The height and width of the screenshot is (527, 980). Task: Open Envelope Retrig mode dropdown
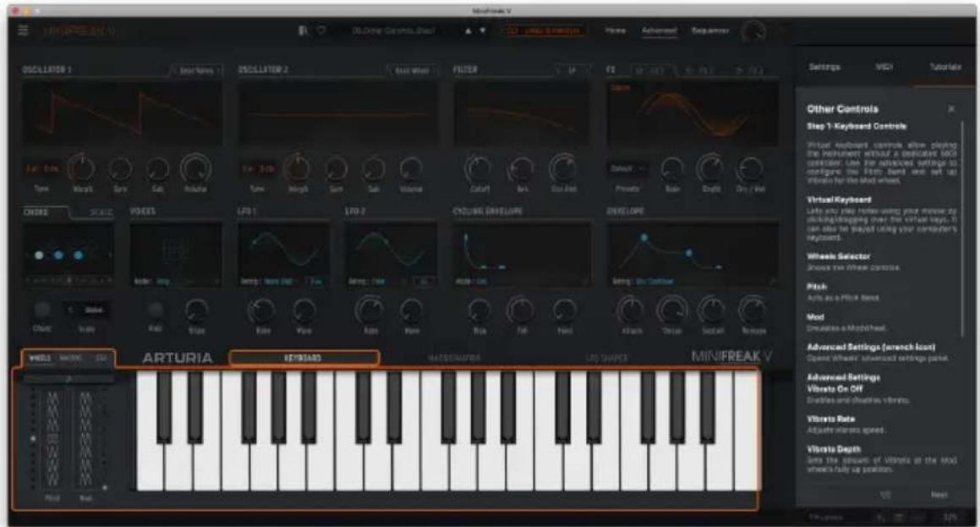(643, 282)
